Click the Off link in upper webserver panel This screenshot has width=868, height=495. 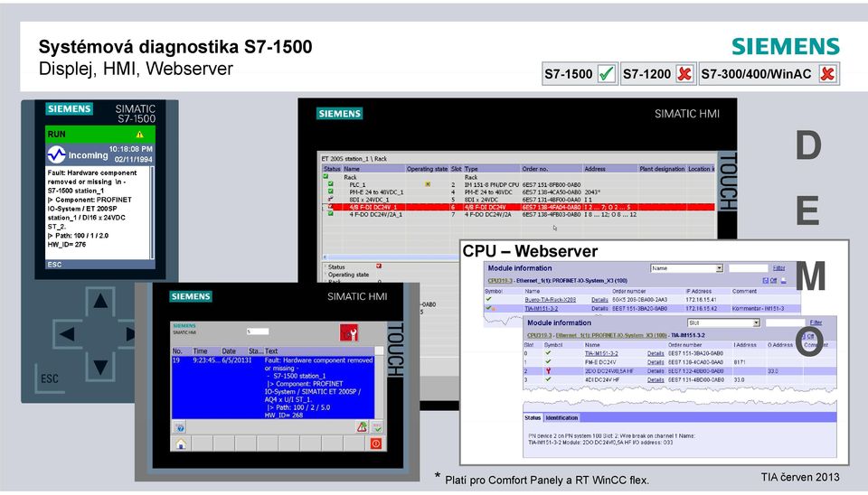(x=773, y=281)
